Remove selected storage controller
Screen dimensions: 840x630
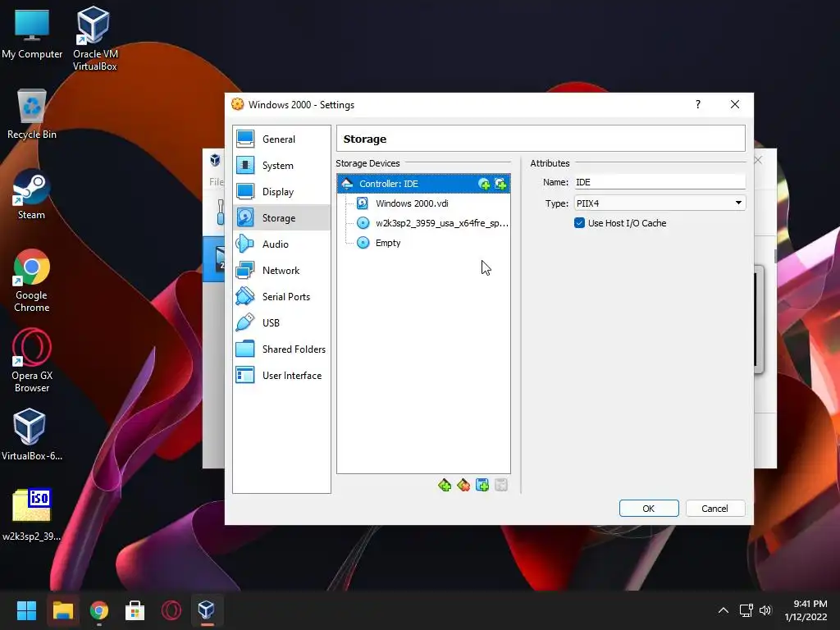pyautogui.click(x=463, y=486)
